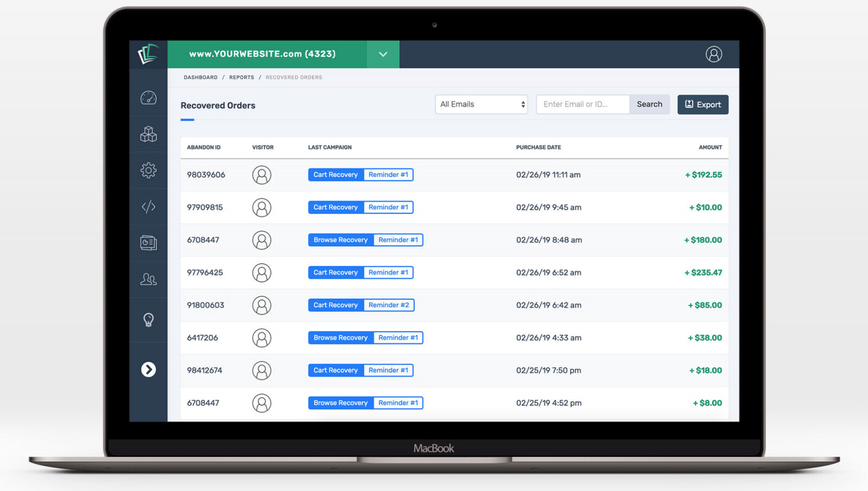
Task: Open settings gear icon in sidebar
Action: [x=148, y=170]
